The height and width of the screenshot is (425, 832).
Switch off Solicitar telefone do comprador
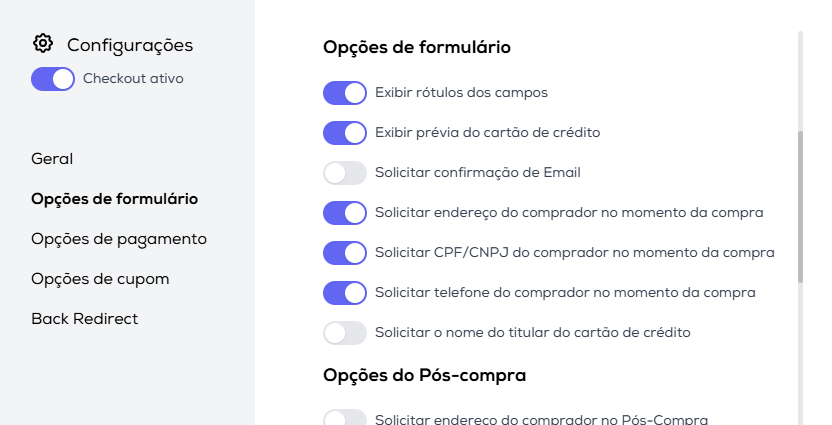point(345,293)
